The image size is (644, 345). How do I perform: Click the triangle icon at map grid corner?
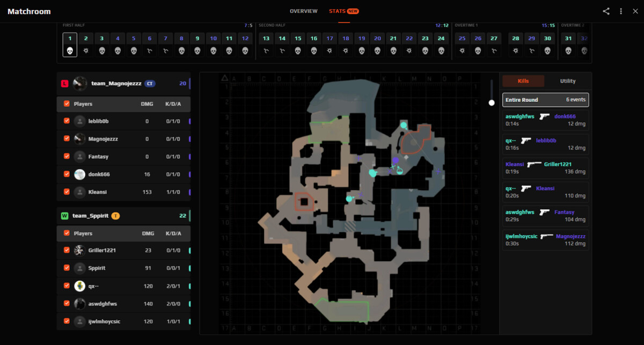pyautogui.click(x=225, y=78)
